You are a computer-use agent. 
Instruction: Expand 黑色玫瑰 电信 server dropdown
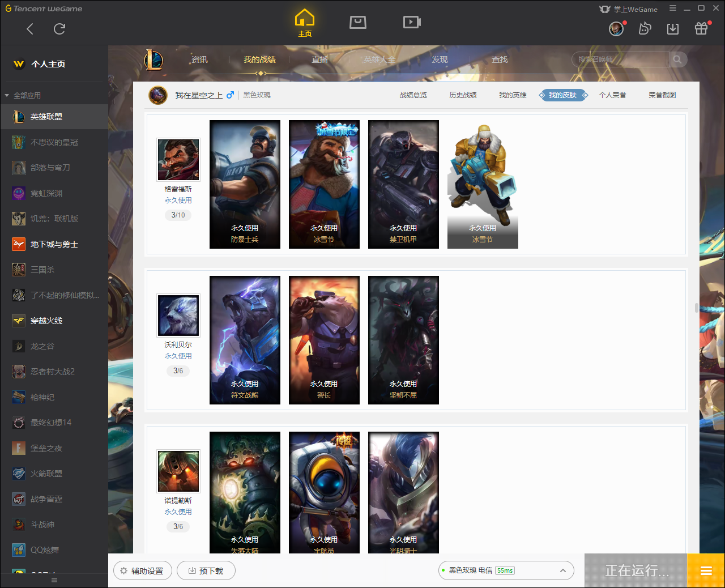pyautogui.click(x=506, y=570)
